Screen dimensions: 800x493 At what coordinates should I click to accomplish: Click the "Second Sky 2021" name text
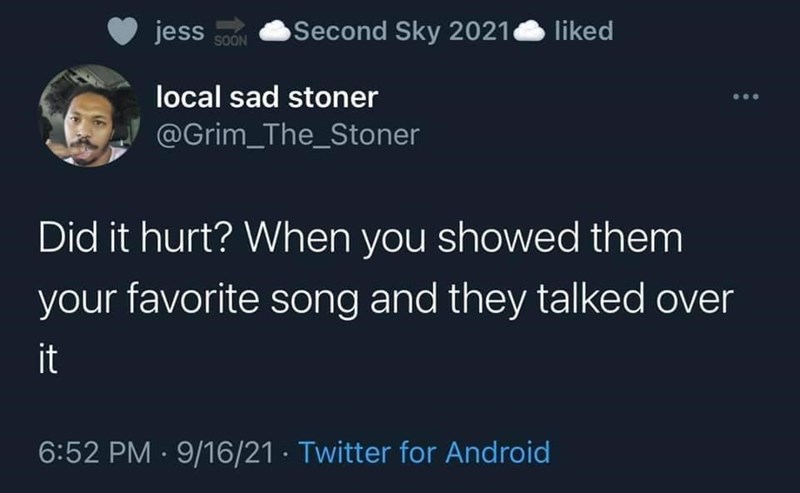(401, 32)
